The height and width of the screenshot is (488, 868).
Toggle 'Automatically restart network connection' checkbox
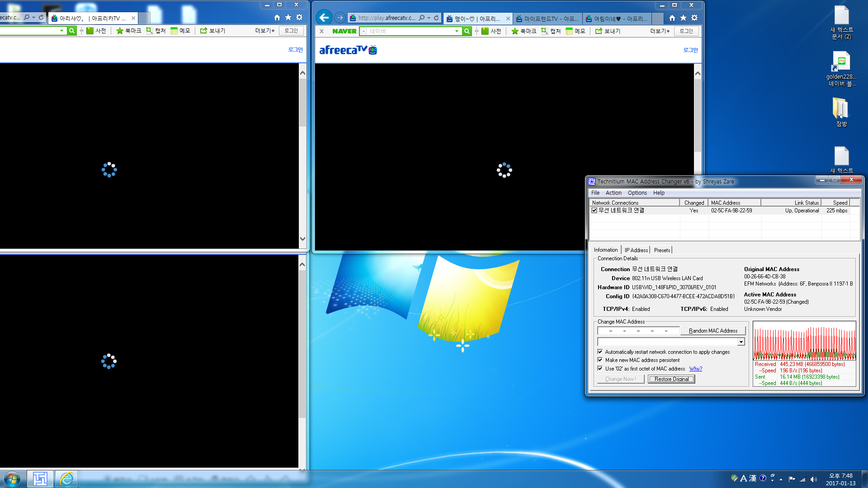pyautogui.click(x=600, y=352)
